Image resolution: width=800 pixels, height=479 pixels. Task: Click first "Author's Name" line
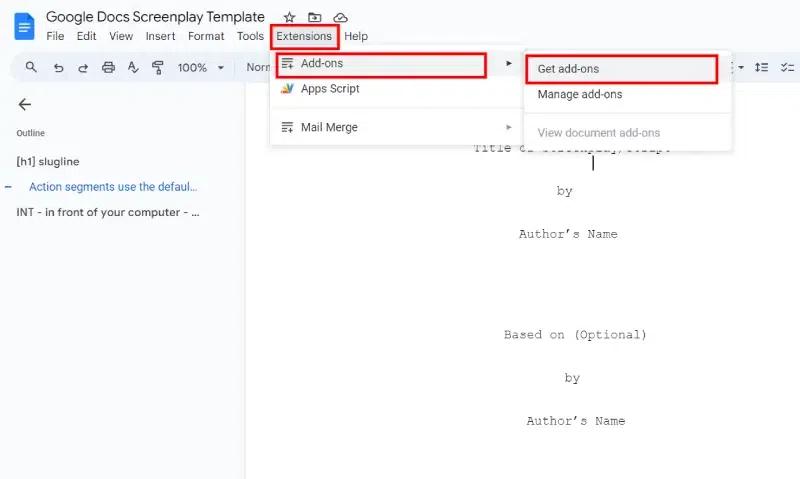click(x=568, y=234)
